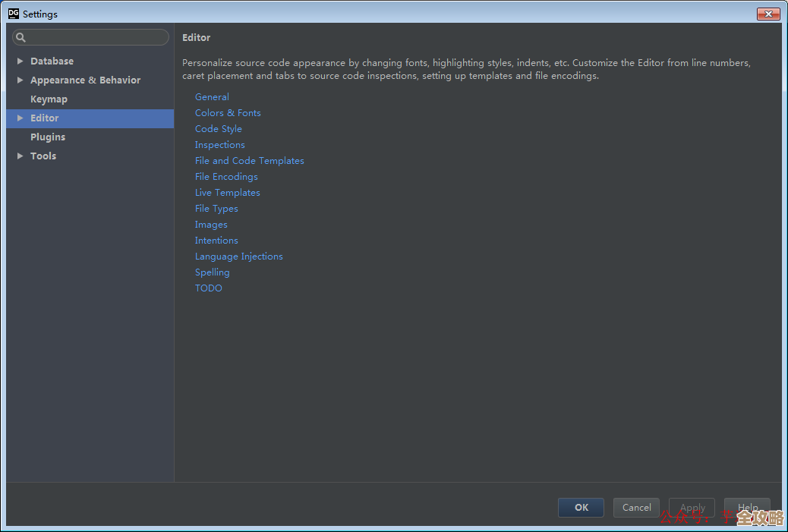This screenshot has width=788, height=532.
Task: Click the DataGrip icon in title bar
Action: point(13,14)
